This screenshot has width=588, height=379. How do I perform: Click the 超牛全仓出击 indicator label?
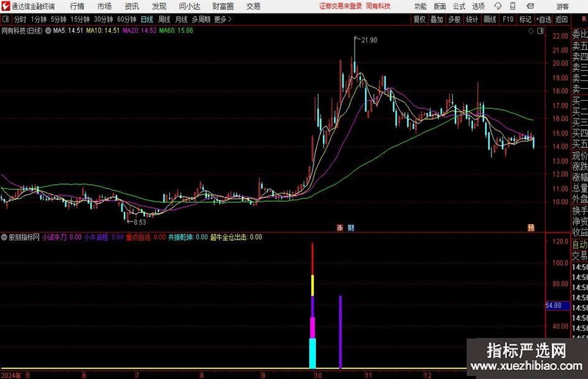[x=236, y=237]
